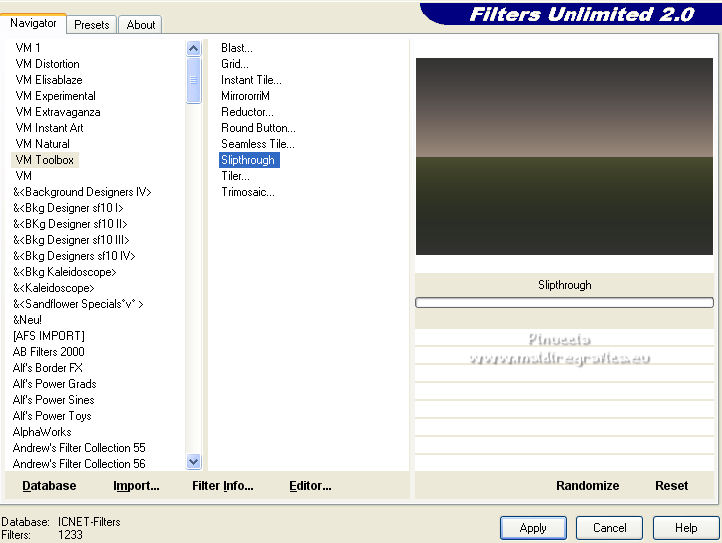This screenshot has height=543, width=722.
Task: Select &<Sandflower Specials°v°> category
Action: (78, 304)
